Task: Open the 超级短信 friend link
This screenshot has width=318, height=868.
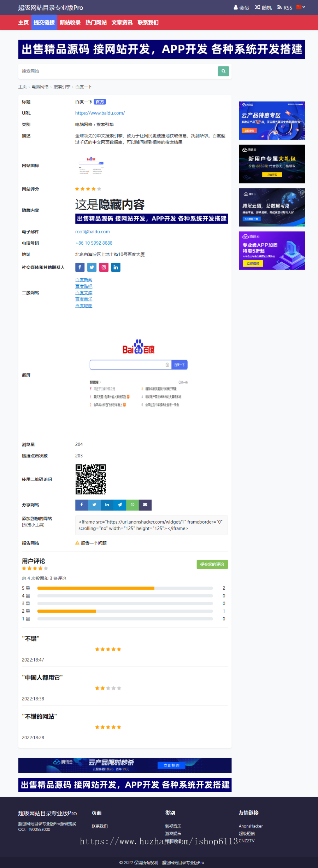Action: [x=247, y=833]
